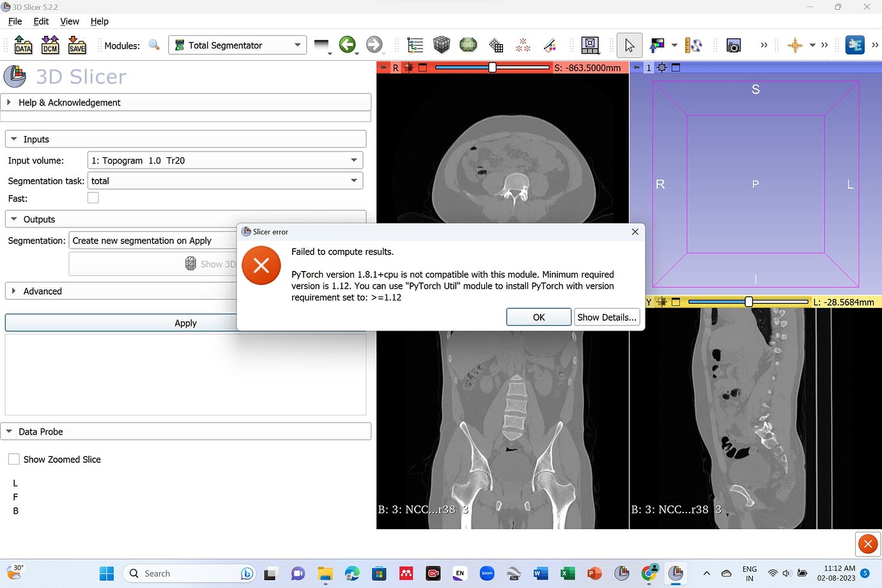Open the View menu
Image resolution: width=882 pixels, height=588 pixels.
coord(69,21)
